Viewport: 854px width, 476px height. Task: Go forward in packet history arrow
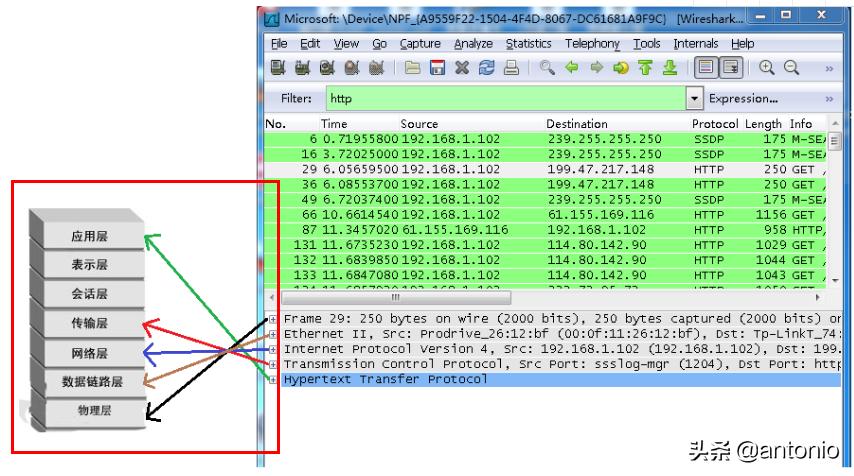tap(596, 68)
